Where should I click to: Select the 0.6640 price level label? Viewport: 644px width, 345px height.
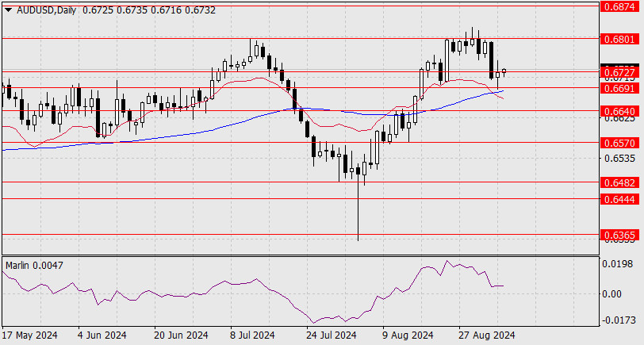pos(620,111)
